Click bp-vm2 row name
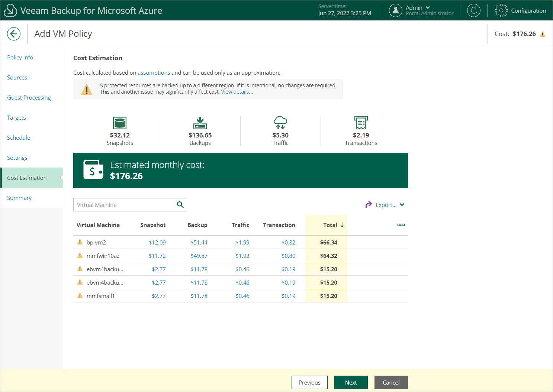The width and height of the screenshot is (553, 392). coord(96,242)
